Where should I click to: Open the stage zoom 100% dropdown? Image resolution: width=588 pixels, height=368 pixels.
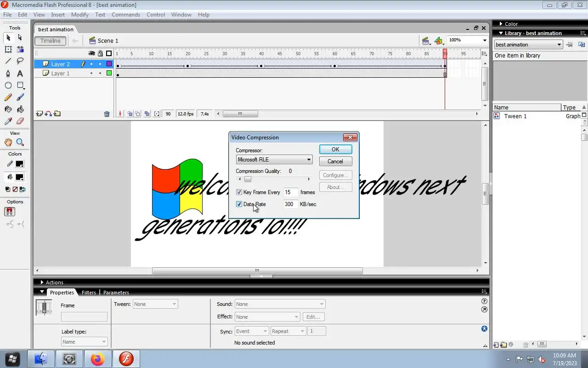(484, 40)
